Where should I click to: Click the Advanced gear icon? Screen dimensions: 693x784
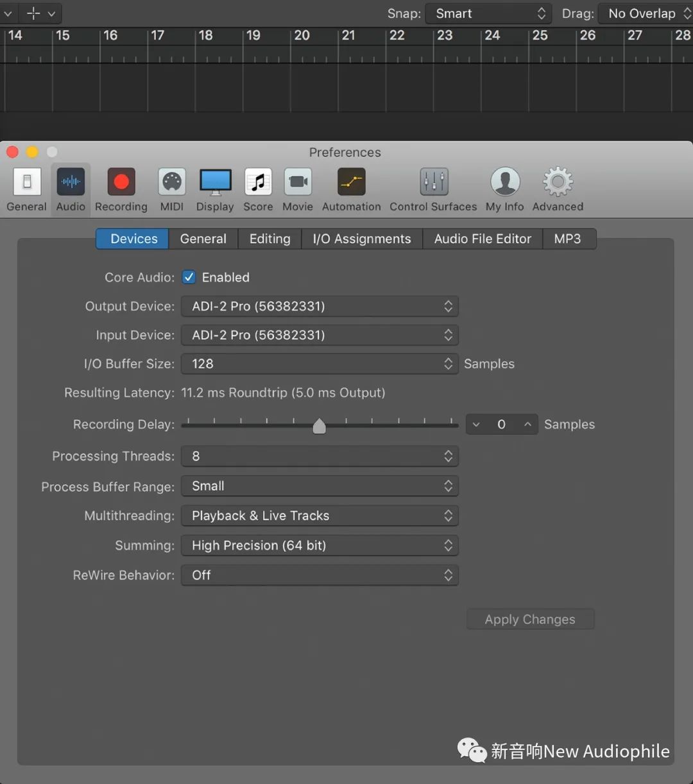[558, 183]
